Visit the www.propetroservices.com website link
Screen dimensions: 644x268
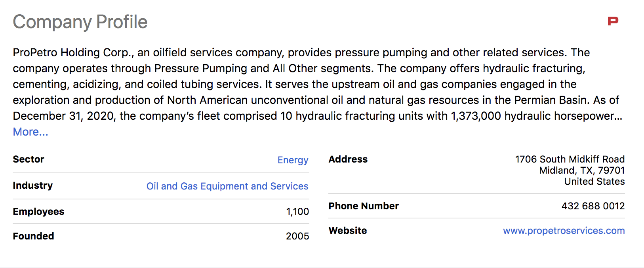tap(564, 231)
